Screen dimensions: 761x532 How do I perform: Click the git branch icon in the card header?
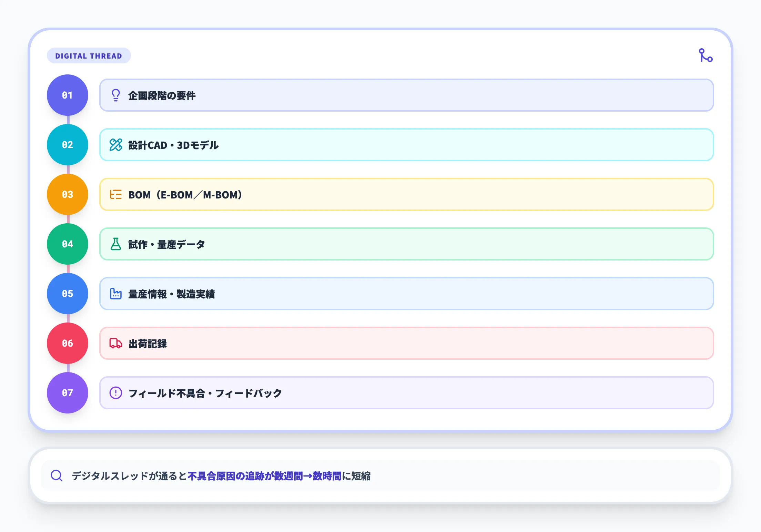coord(706,55)
